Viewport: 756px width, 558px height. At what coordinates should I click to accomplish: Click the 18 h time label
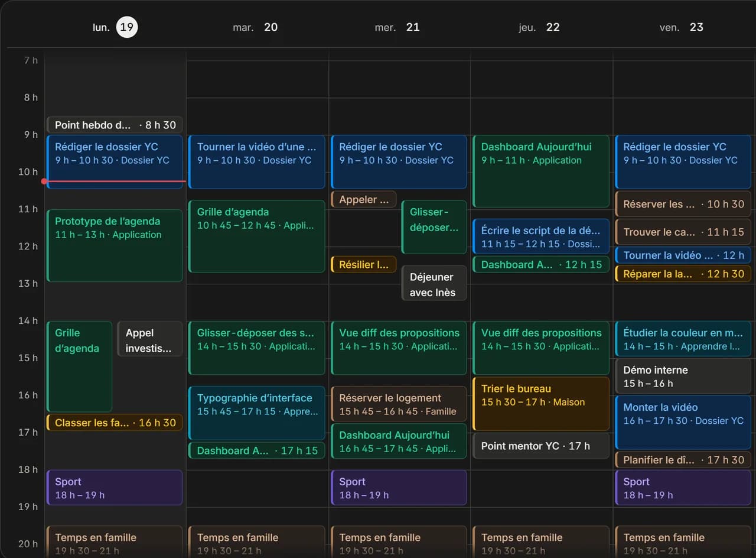point(28,469)
